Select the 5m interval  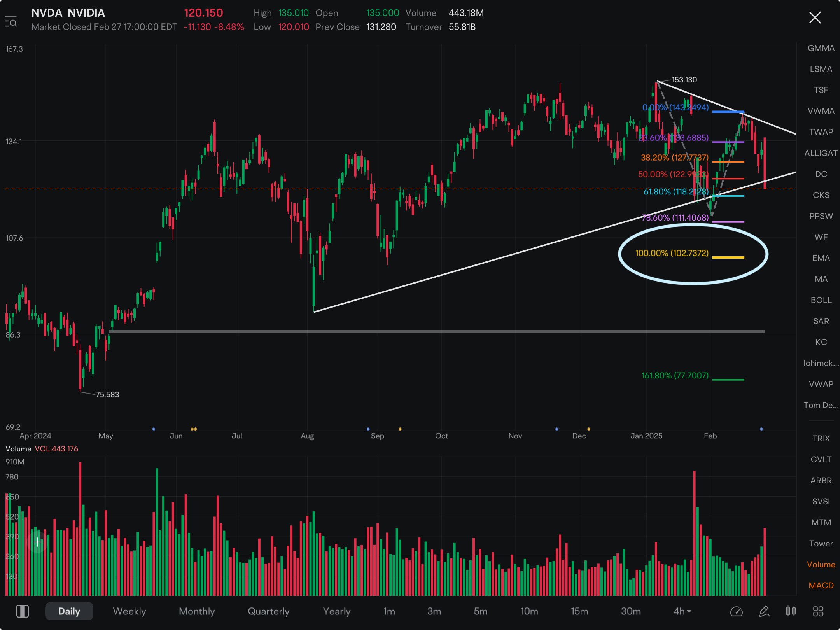pos(481,611)
